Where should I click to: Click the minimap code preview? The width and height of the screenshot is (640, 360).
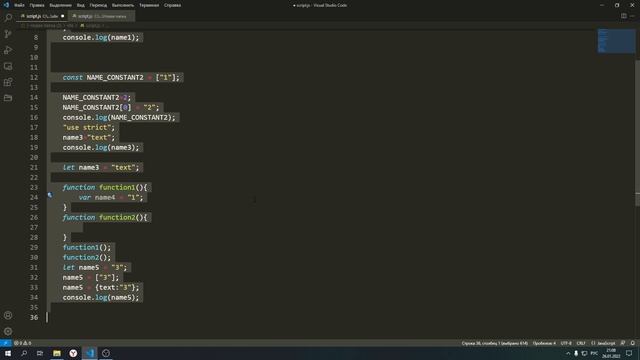(616, 41)
